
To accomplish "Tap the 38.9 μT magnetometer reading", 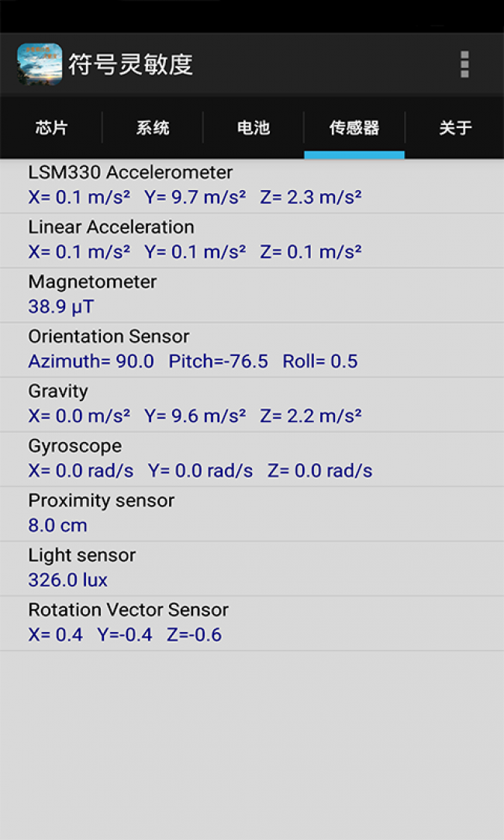I will click(61, 307).
